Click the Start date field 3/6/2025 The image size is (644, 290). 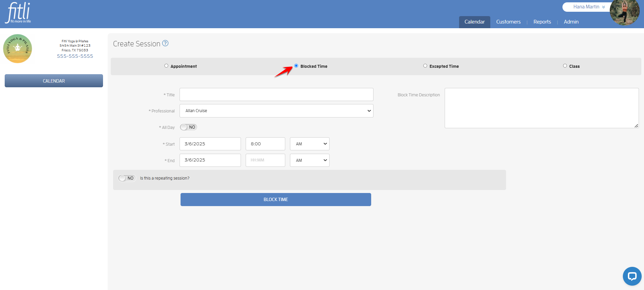click(x=210, y=144)
